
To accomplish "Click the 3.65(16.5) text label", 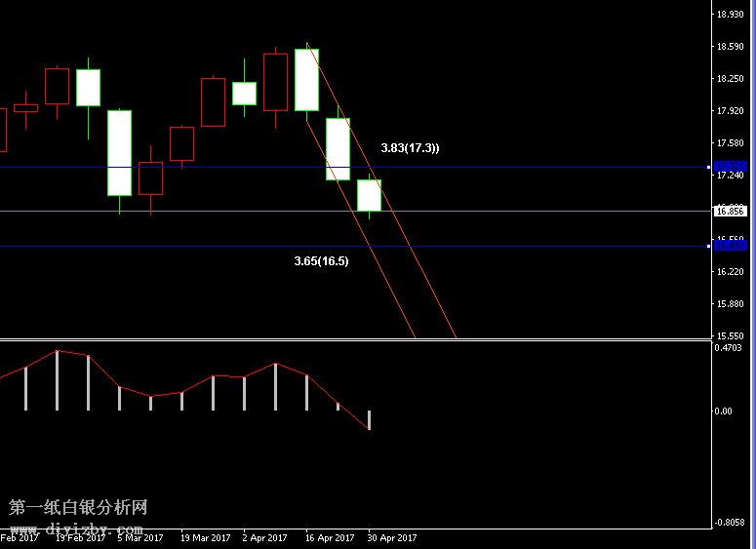I will pyautogui.click(x=321, y=261).
